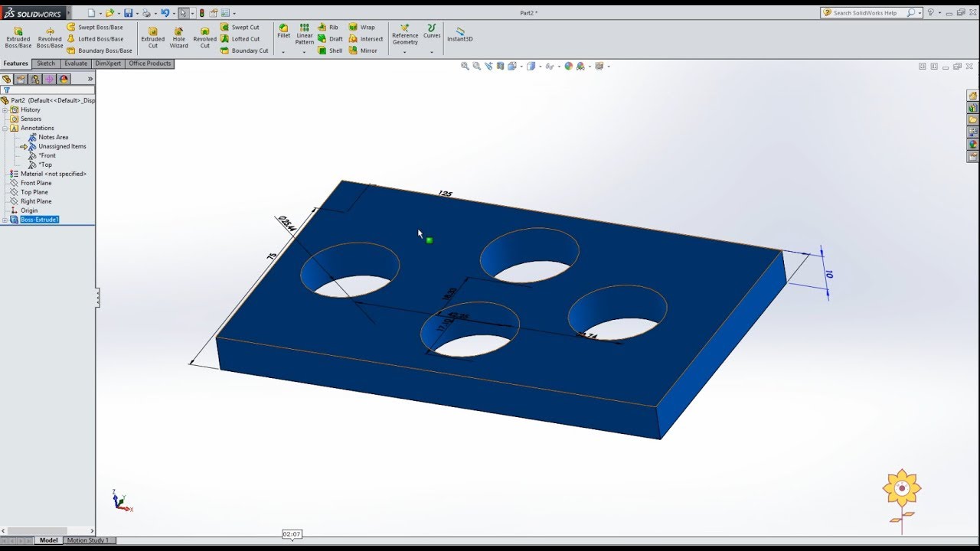Image resolution: width=980 pixels, height=551 pixels.
Task: Click the New document icon
Action: [91, 13]
